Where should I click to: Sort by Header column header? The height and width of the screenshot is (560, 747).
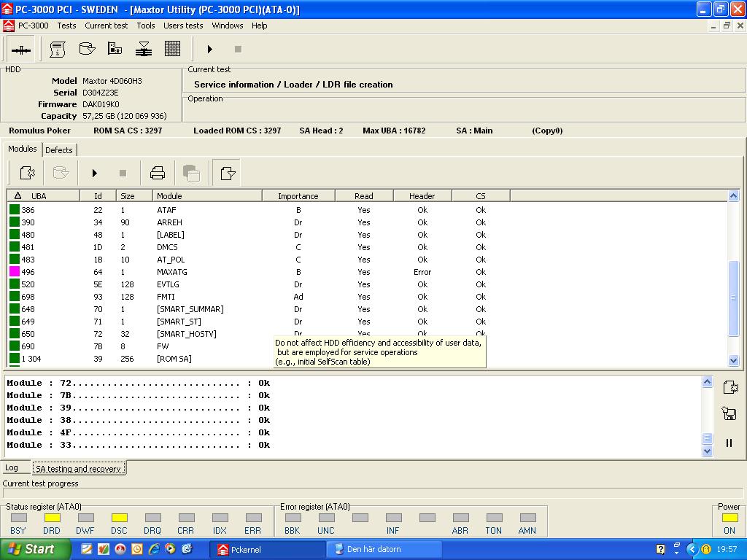click(422, 195)
